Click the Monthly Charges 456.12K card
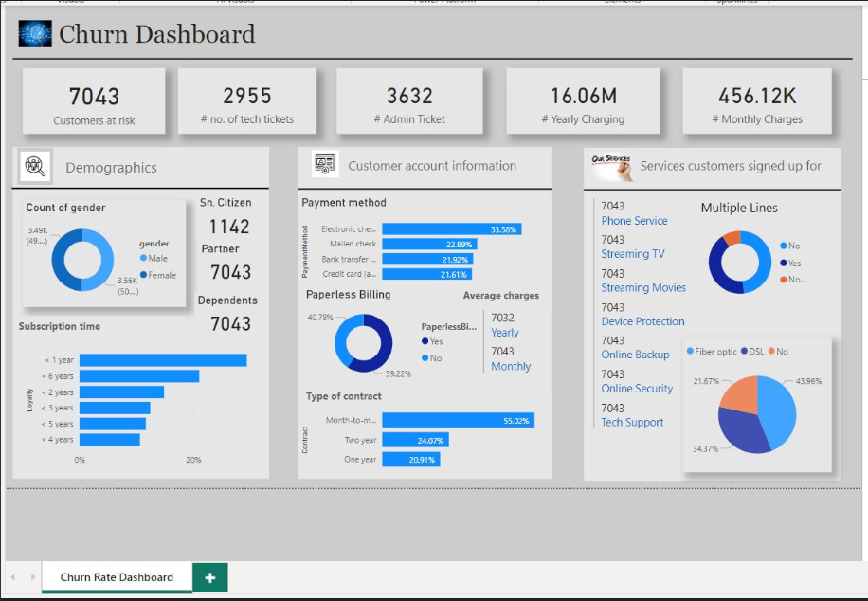 pos(757,101)
